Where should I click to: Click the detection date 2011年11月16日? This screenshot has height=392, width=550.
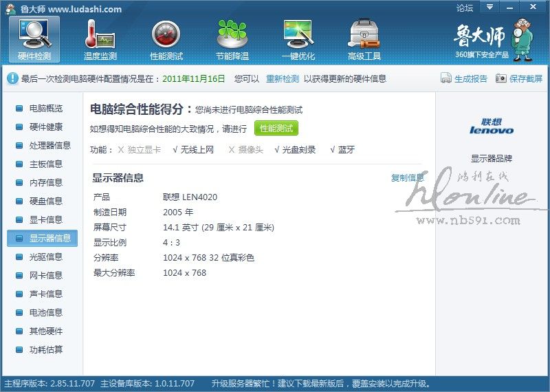pyautogui.click(x=194, y=78)
